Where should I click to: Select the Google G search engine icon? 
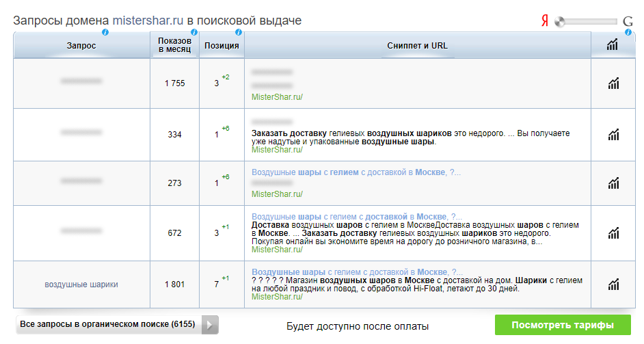click(628, 21)
